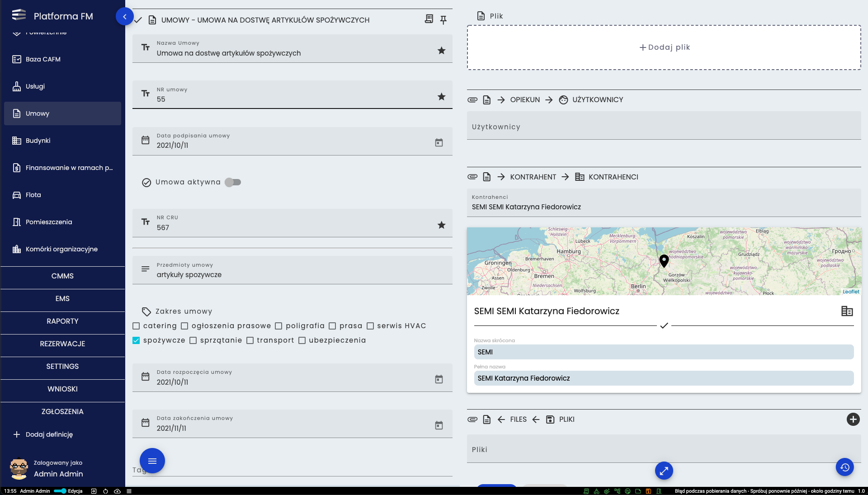
Task: Star the NR umowy field
Action: click(x=441, y=97)
